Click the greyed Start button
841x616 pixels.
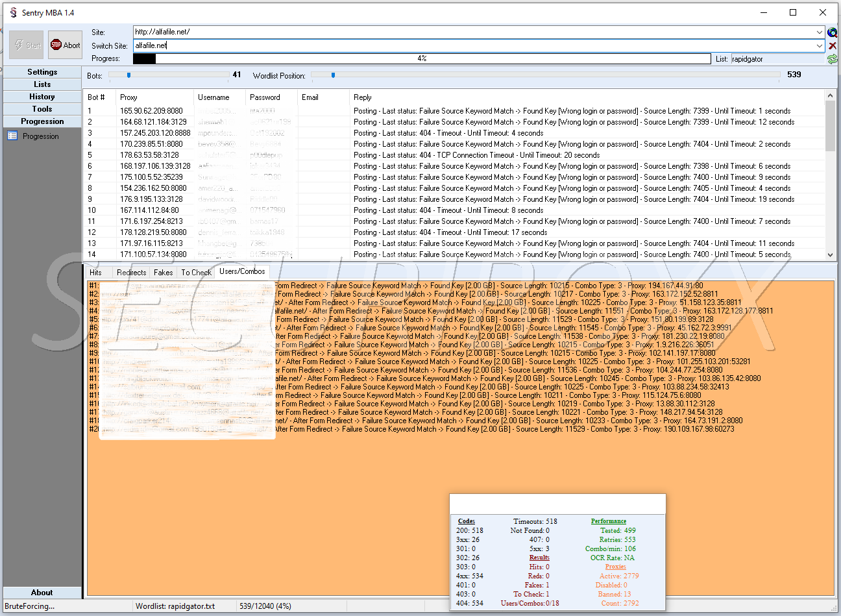(27, 45)
